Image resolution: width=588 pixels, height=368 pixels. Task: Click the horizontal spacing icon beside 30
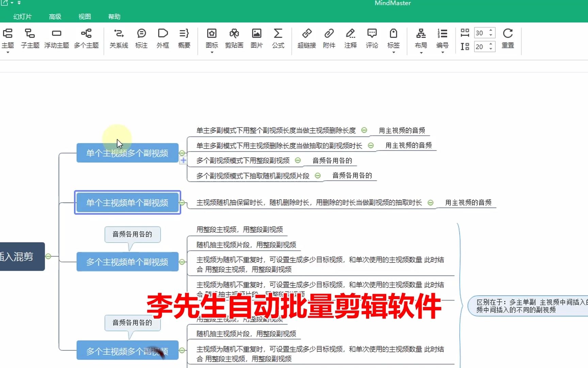click(465, 33)
